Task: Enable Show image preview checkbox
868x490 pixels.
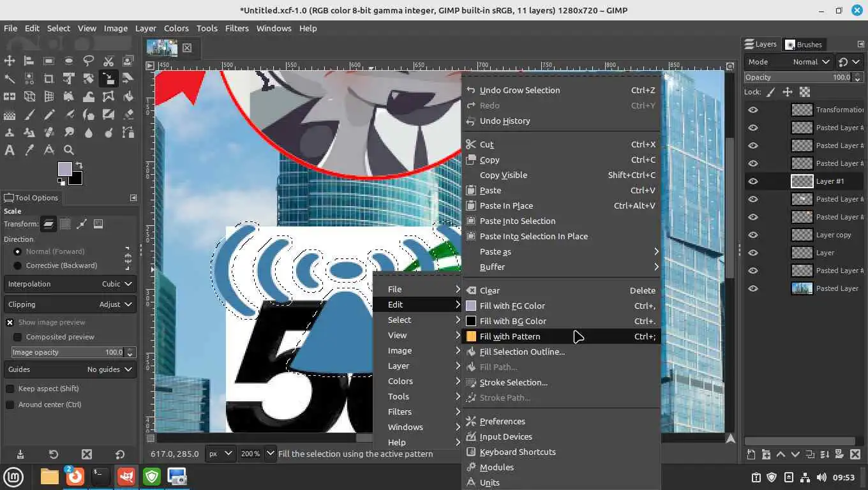Action: (x=10, y=322)
